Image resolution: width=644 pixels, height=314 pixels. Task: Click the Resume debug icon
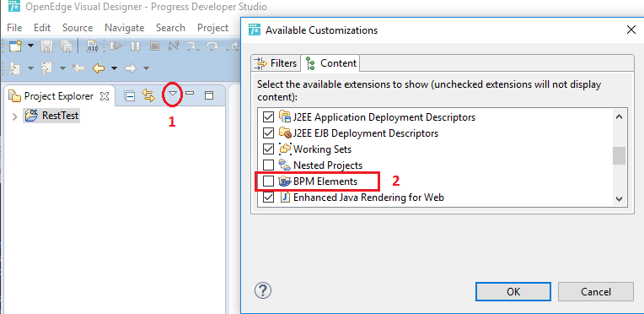pos(116,46)
